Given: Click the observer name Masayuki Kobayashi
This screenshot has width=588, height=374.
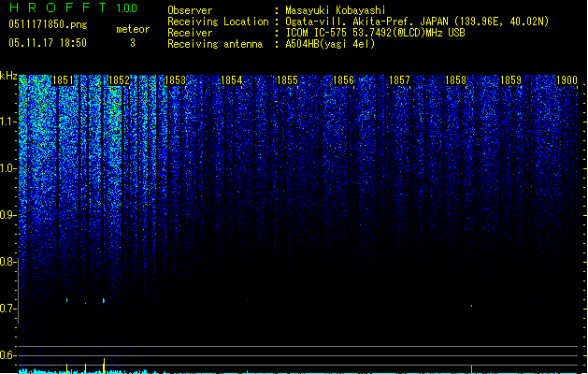Looking at the screenshot, I should pos(336,10).
